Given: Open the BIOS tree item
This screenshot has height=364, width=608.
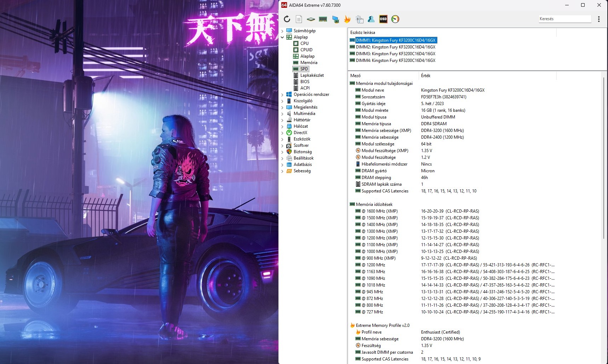Looking at the screenshot, I should click(305, 82).
